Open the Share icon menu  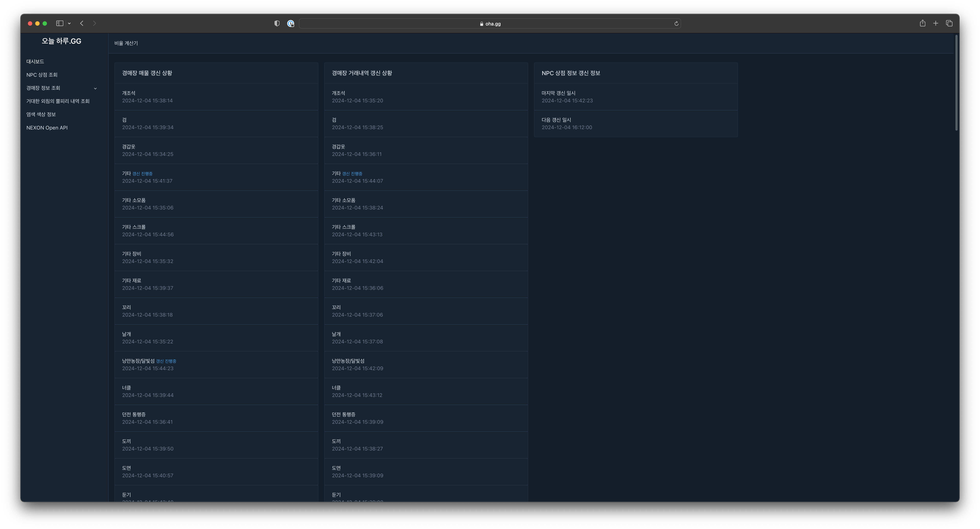click(x=922, y=23)
